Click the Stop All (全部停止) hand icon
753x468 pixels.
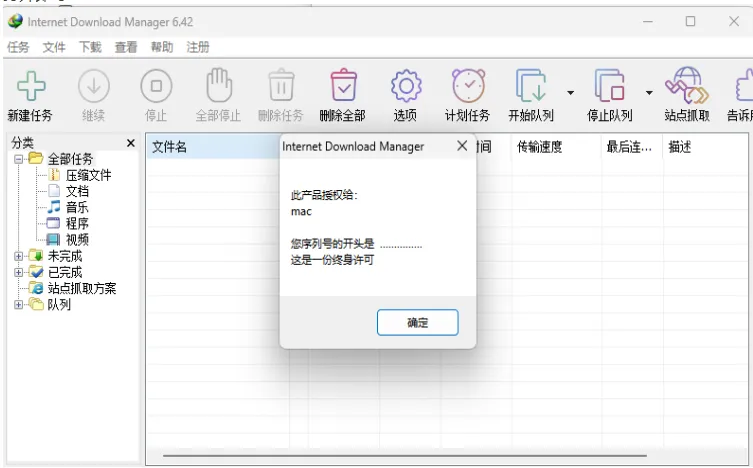pyautogui.click(x=219, y=85)
